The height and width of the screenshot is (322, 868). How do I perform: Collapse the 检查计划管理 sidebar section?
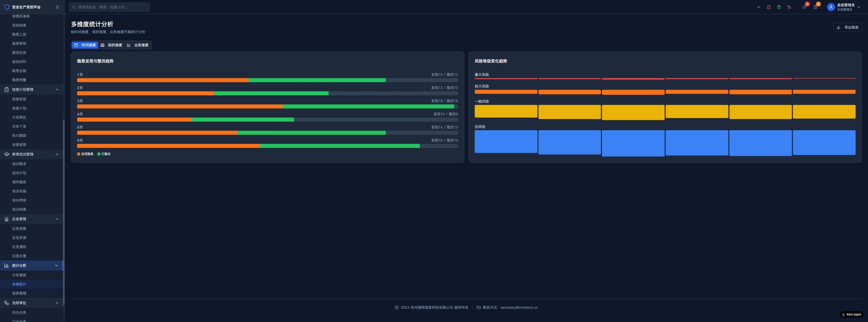[57, 90]
